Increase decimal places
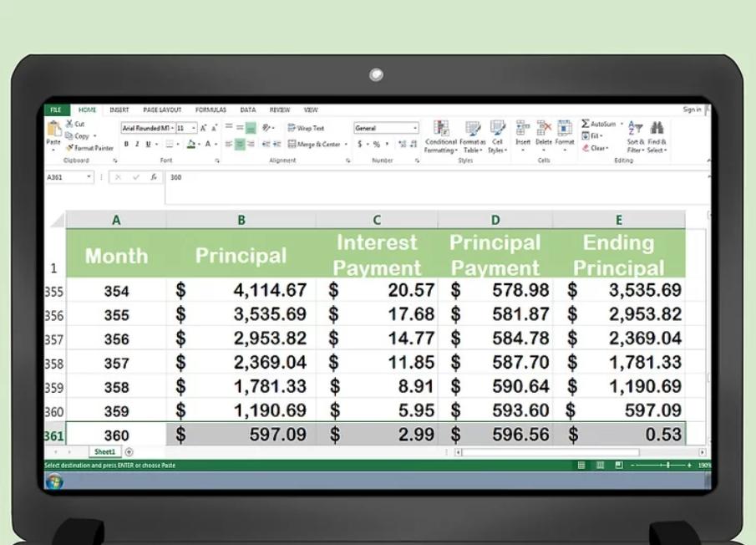 click(402, 144)
